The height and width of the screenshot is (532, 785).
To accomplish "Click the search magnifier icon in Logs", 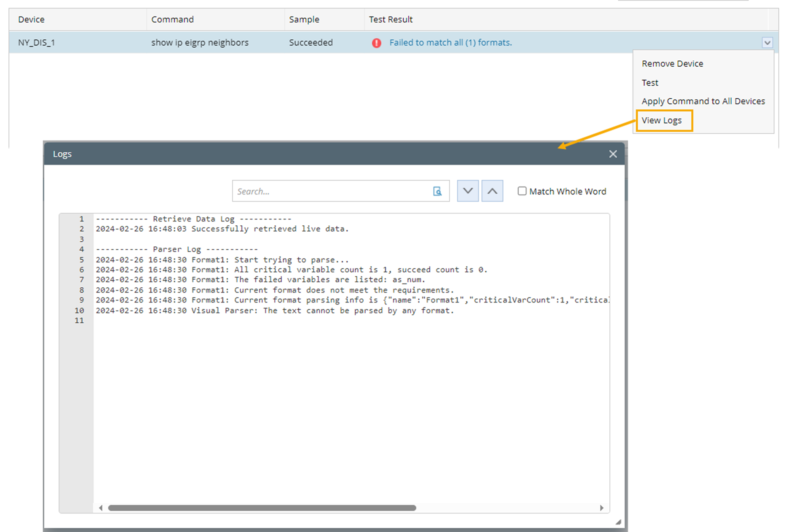I will click(x=437, y=192).
